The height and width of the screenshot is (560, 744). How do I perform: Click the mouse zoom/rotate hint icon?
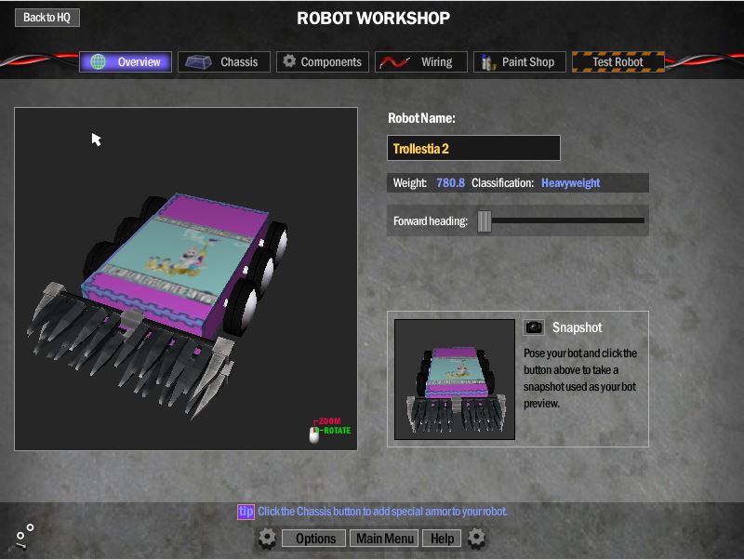(314, 433)
